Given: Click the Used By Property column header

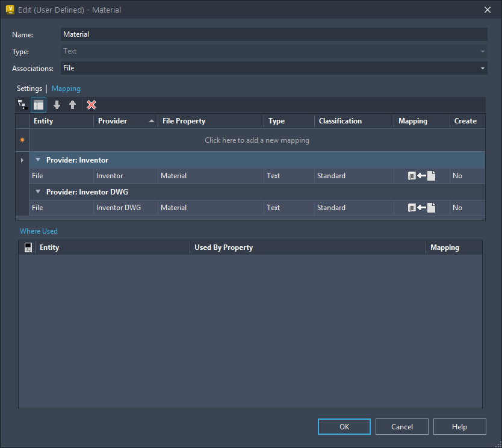Looking at the screenshot, I should 308,247.
